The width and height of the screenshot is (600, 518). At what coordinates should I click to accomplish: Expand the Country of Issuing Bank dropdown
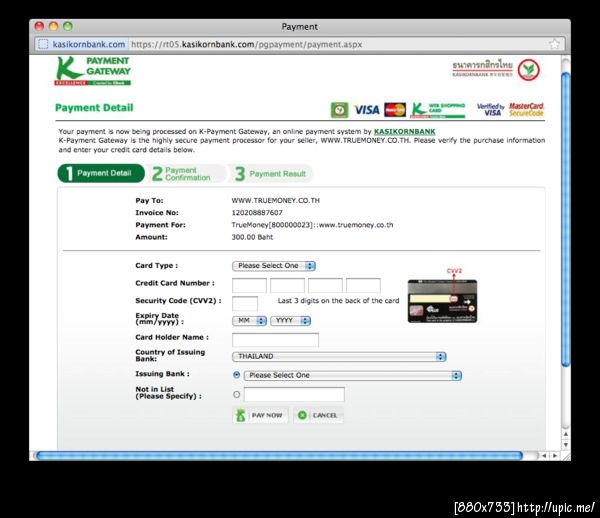point(339,357)
